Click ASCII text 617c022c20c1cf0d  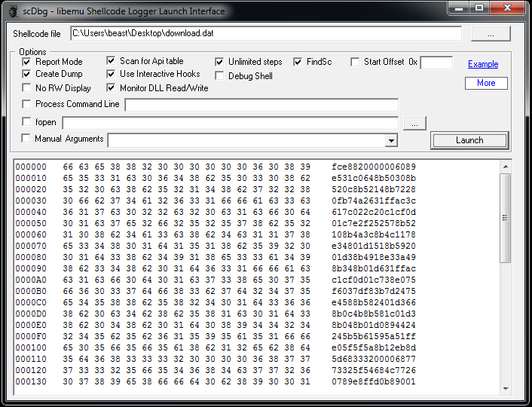click(x=374, y=212)
